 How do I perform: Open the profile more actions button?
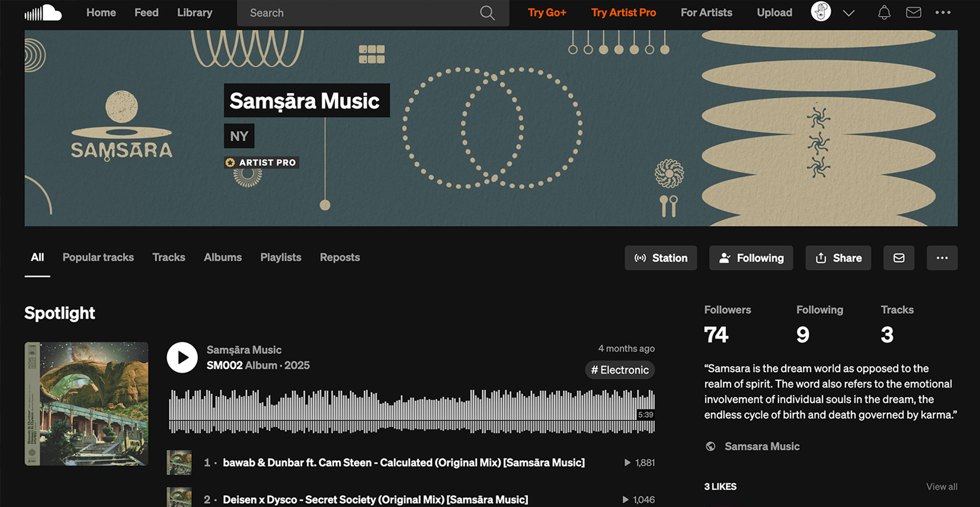click(x=942, y=258)
